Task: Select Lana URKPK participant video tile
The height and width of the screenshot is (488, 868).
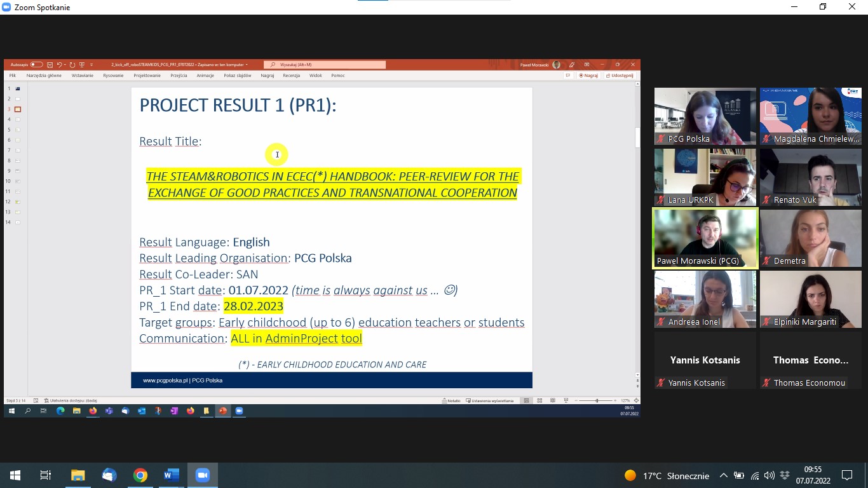Action: 705,177
